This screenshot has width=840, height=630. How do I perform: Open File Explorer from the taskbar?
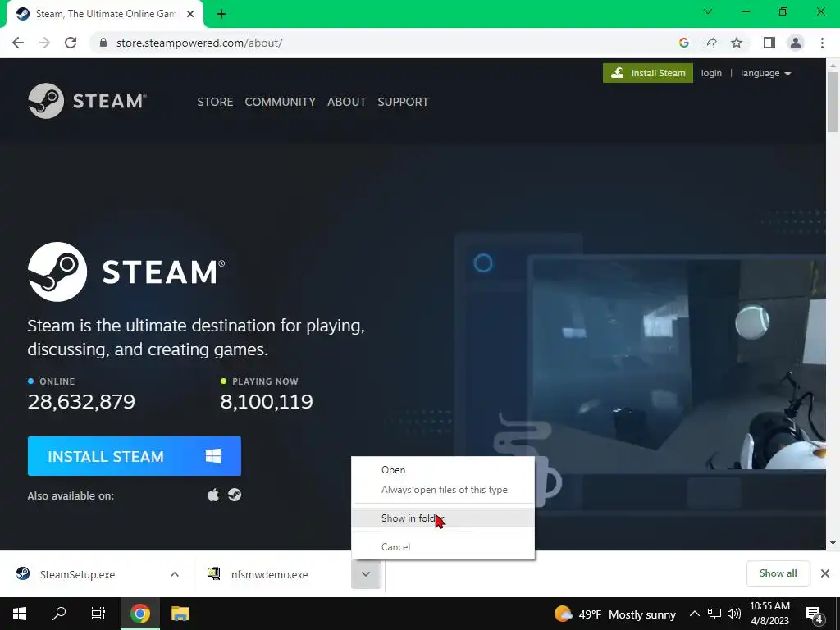coord(180,614)
